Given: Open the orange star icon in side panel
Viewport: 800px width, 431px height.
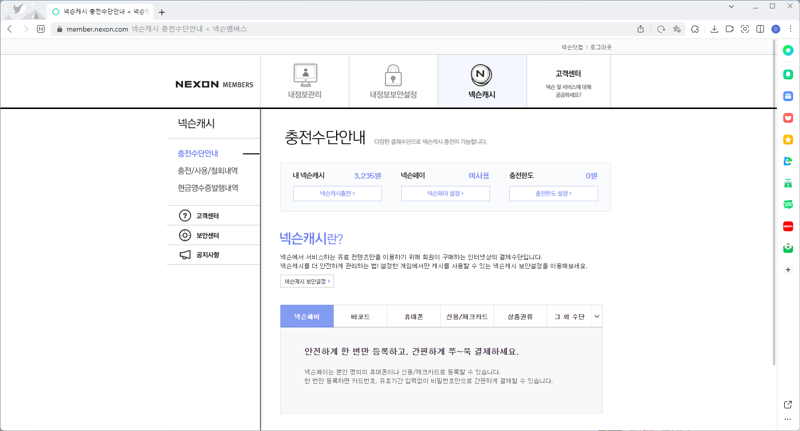Looking at the screenshot, I should 788,139.
